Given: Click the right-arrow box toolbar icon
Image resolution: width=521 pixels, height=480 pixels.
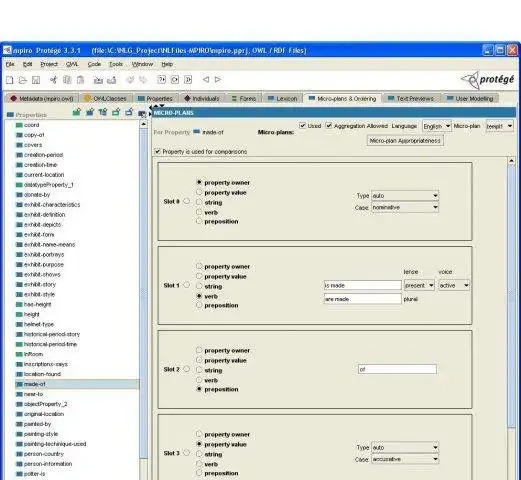Looking at the screenshot, I should (x=188, y=80).
